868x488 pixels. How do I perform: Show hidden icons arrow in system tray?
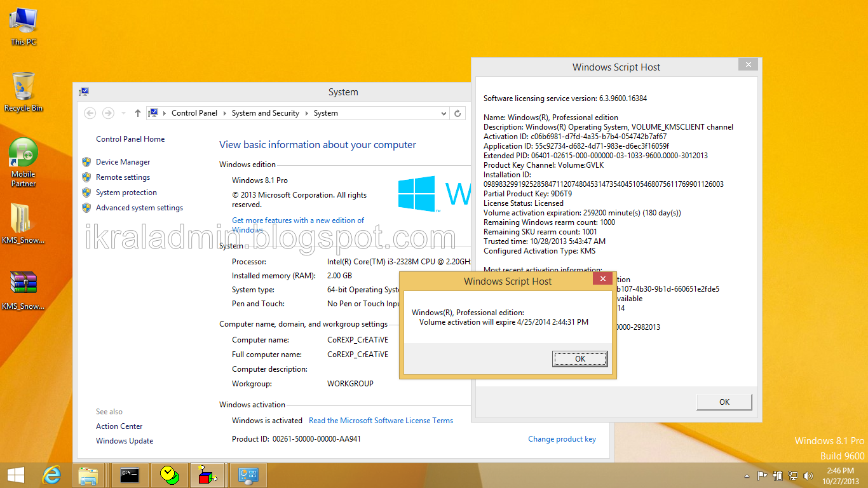[747, 475]
